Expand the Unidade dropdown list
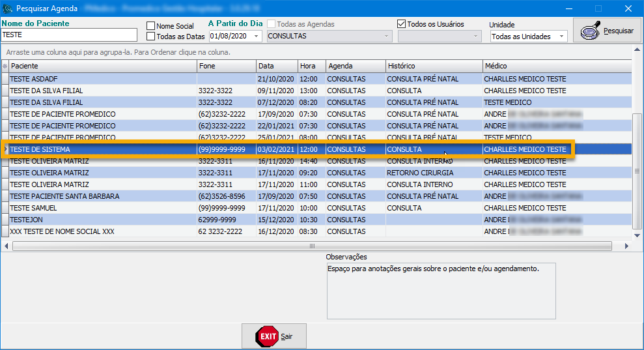 click(561, 36)
